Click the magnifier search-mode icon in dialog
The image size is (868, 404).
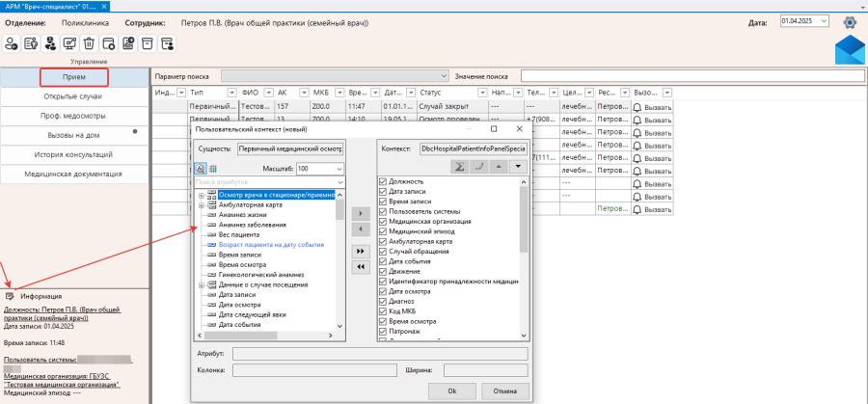coord(201,168)
